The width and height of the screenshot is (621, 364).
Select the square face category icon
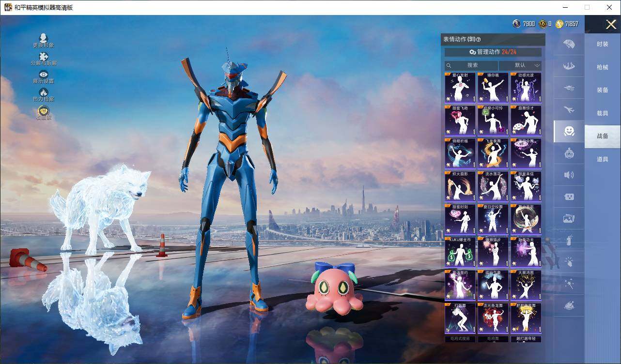point(569,197)
